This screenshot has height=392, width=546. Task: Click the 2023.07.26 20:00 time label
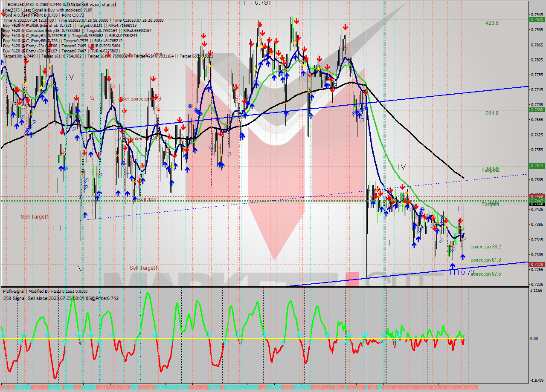(x=461, y=387)
